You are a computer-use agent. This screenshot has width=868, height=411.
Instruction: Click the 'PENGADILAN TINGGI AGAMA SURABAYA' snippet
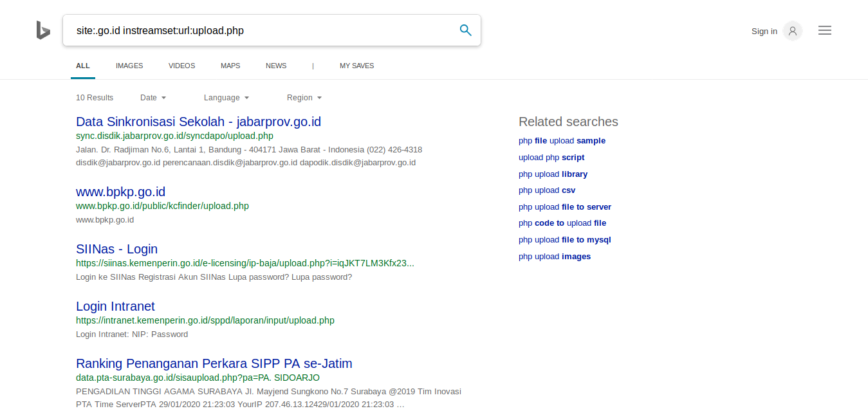coord(269,398)
